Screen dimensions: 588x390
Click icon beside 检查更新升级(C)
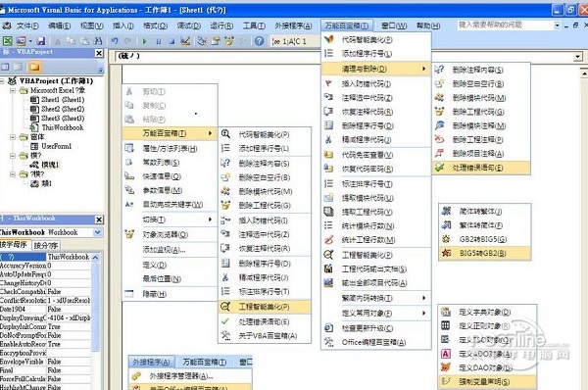[328, 327]
